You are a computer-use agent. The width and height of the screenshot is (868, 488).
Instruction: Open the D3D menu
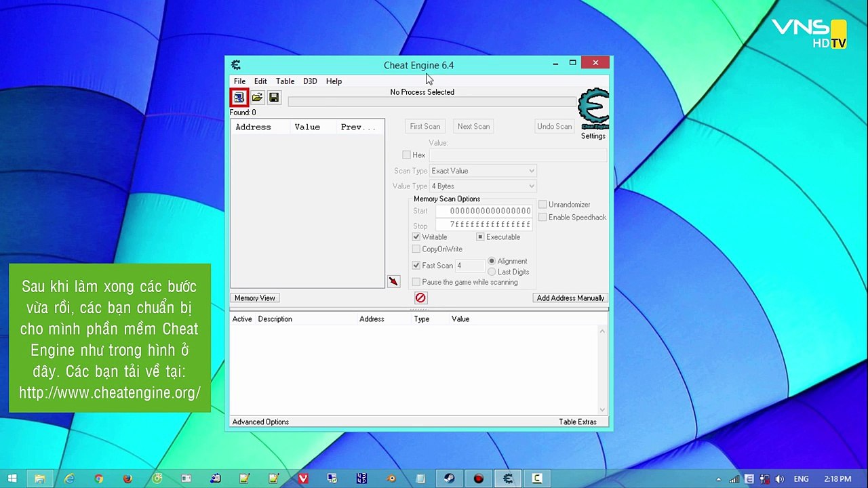pyautogui.click(x=310, y=81)
